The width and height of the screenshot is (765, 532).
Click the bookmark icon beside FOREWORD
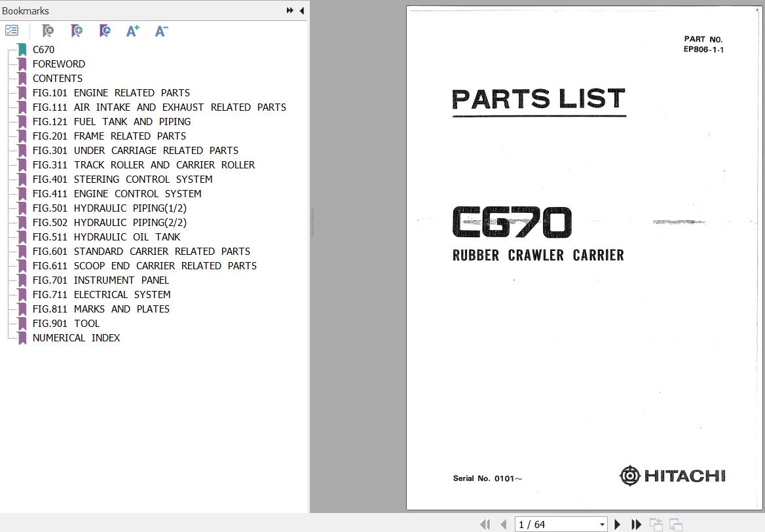point(22,64)
